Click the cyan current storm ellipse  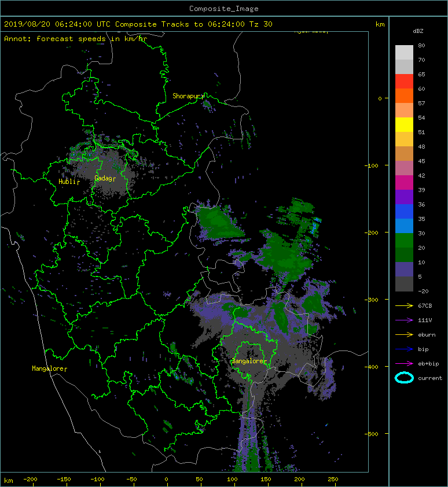pyautogui.click(x=404, y=378)
